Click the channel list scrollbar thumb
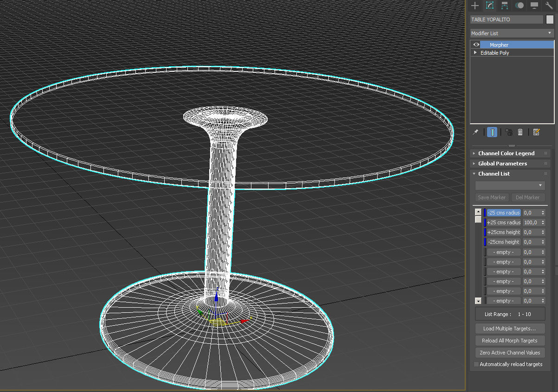Viewport: 558px width, 392px height. [478, 219]
